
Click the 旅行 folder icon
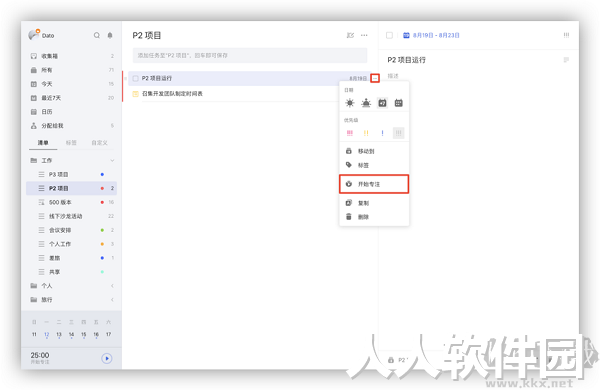[x=34, y=300]
